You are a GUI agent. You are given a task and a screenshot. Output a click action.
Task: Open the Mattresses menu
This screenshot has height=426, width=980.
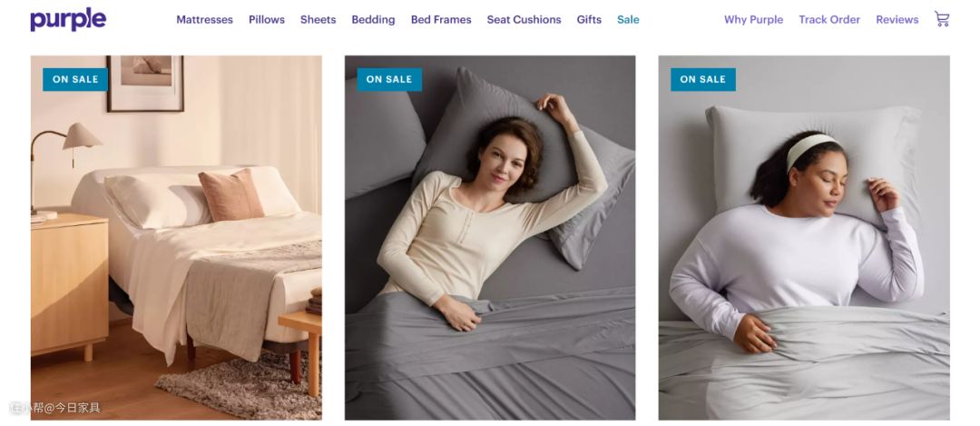click(204, 20)
